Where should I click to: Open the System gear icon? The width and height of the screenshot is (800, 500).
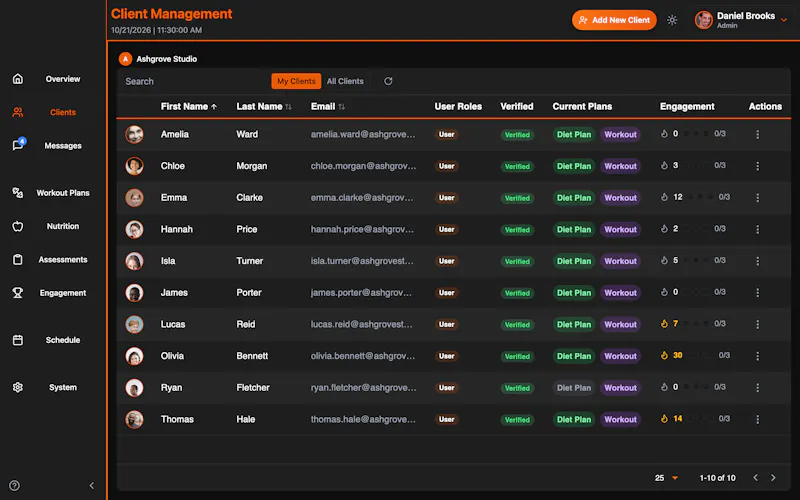18,387
